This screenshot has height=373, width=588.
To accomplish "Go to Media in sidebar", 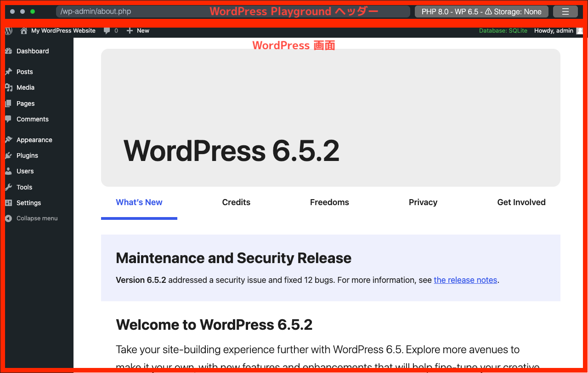I will coord(26,87).
